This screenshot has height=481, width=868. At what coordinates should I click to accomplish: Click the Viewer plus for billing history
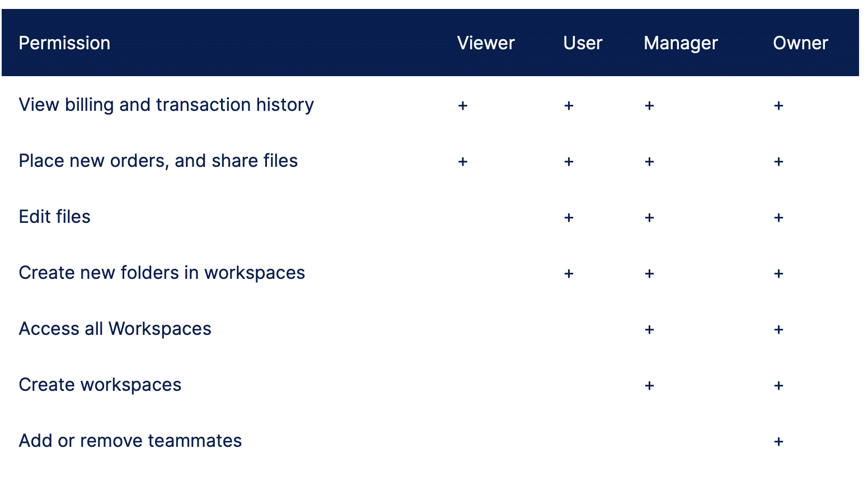pos(463,105)
